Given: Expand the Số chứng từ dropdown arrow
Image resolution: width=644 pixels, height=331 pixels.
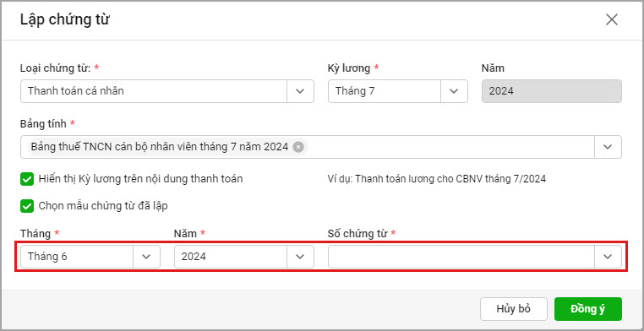Looking at the screenshot, I should 608,257.
